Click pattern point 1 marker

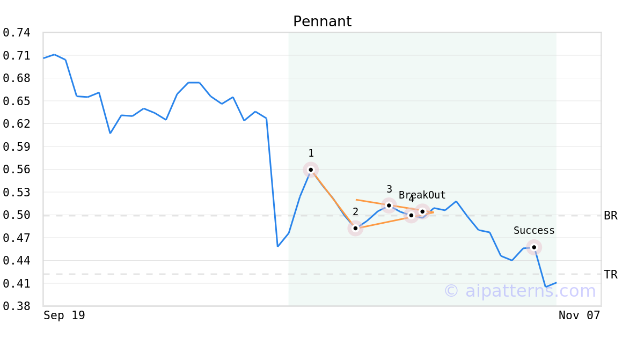point(311,170)
